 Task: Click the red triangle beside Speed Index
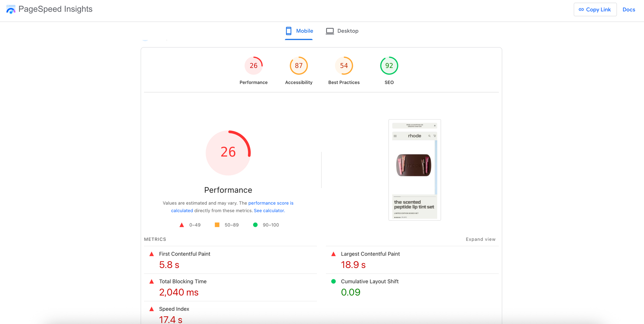coord(152,309)
